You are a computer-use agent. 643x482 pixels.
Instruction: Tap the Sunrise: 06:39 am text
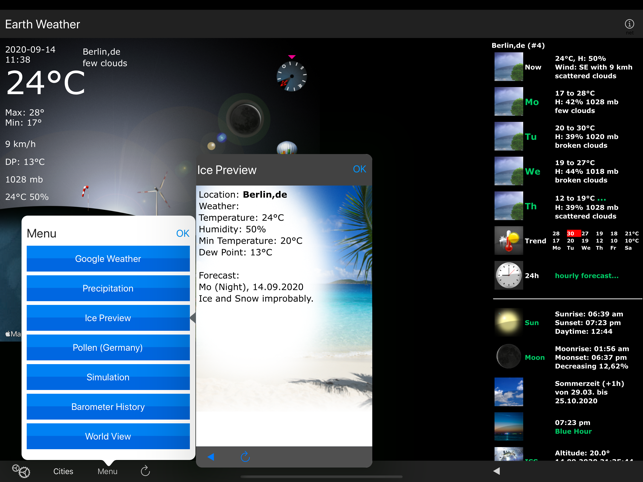tap(589, 314)
